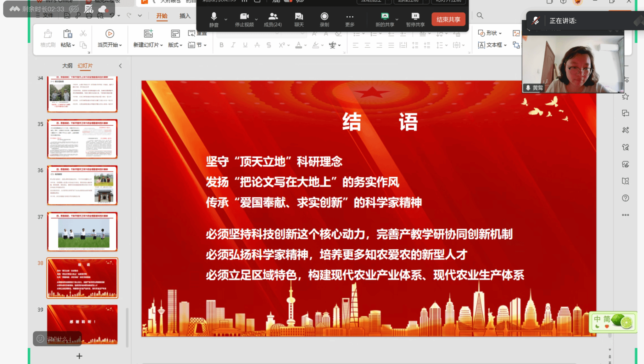Click the Format Painter tool

48,38
